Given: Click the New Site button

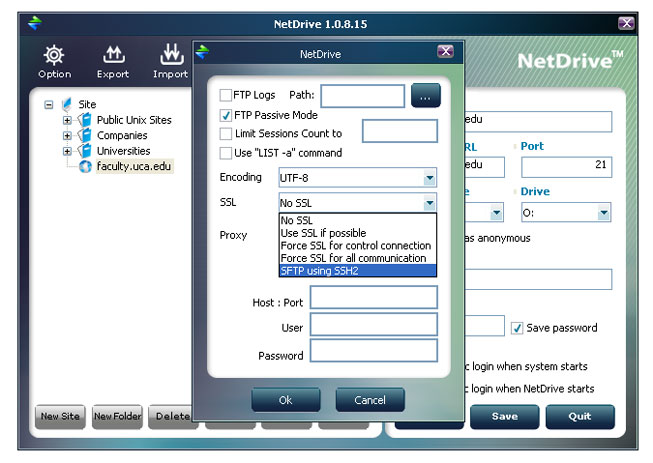Looking at the screenshot, I should 60,416.
